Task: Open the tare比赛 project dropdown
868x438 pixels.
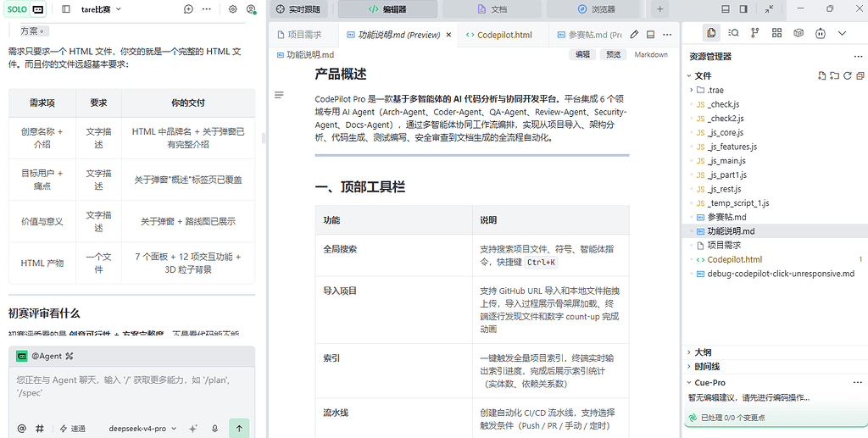Action: coord(102,8)
